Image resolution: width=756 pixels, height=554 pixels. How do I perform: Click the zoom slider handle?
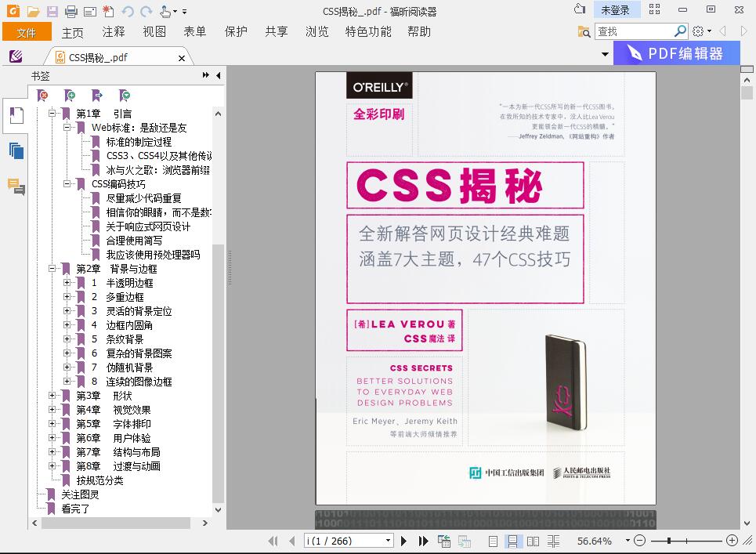[669, 541]
